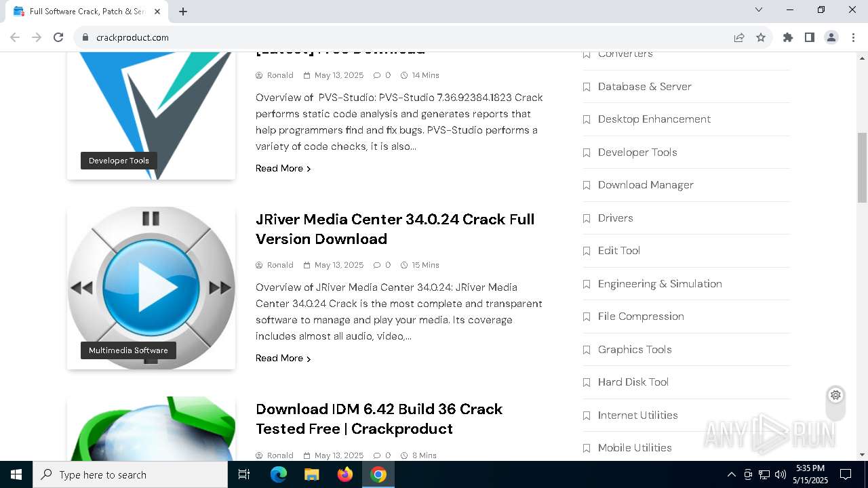
Task: Click the Chrome icon on the taskbar
Action: pos(378,474)
